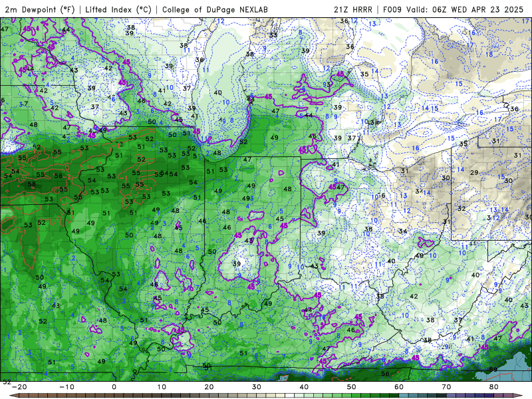Click the 50 label on the color scale
Viewport: 532px width, 399px height.
click(352, 387)
